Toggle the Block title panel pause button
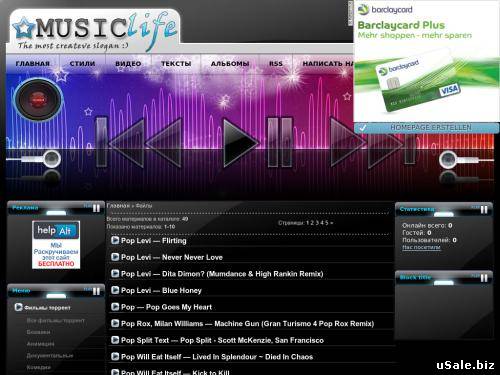The height and width of the screenshot is (375, 500). [x=484, y=278]
